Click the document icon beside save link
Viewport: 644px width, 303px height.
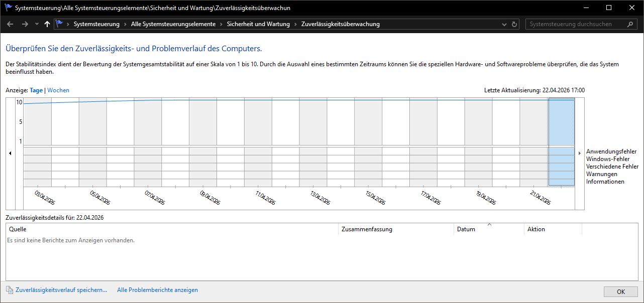click(x=10, y=290)
